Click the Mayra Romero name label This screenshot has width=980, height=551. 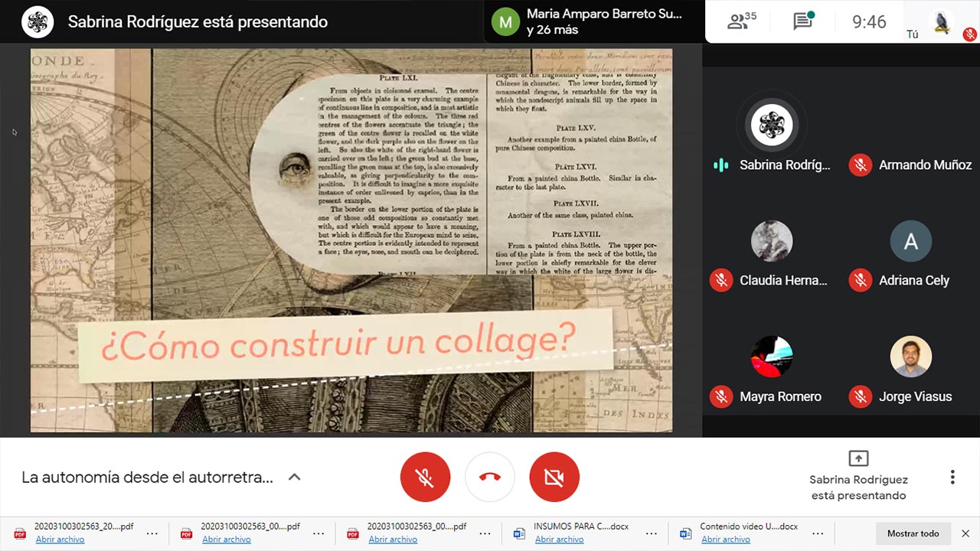(780, 396)
